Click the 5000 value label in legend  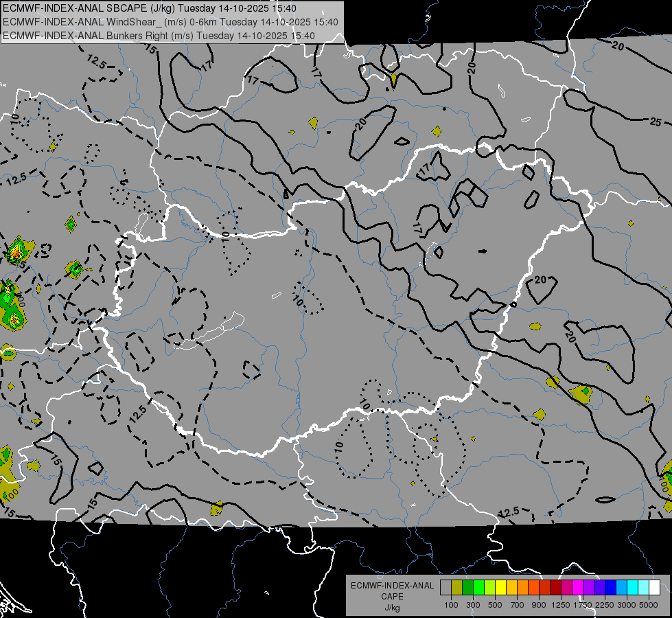649,605
